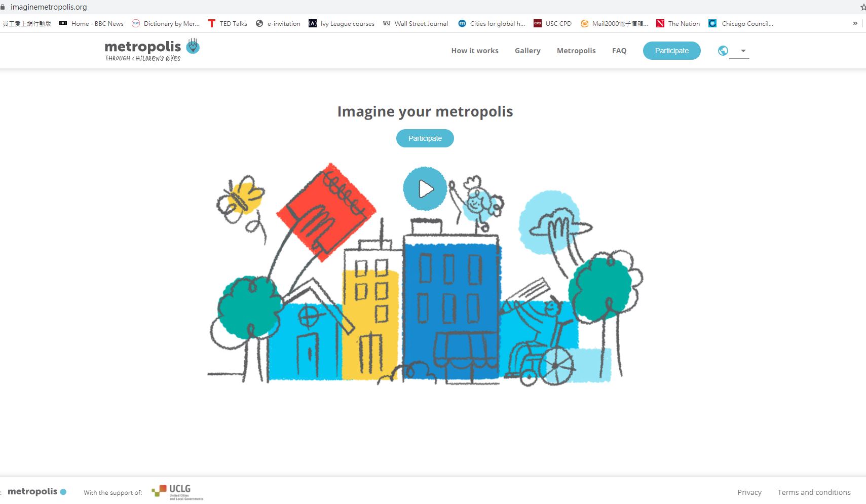The width and height of the screenshot is (866, 504).
Task: Click the footer metropolis logo
Action: (x=36, y=491)
